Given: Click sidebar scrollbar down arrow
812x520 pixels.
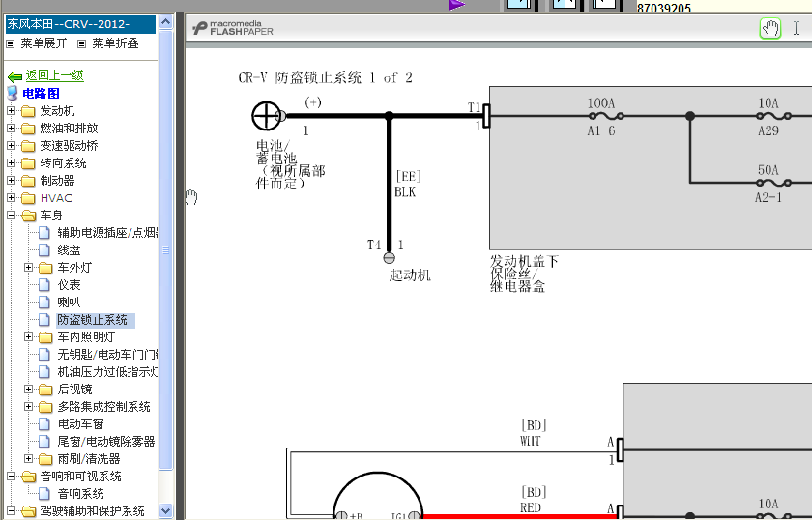Looking at the screenshot, I should coord(165,511).
